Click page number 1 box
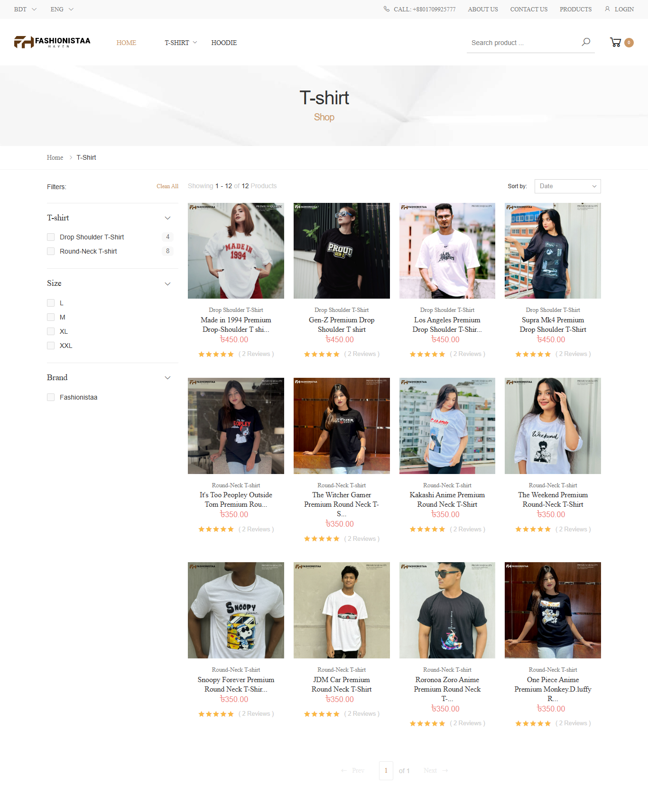The height and width of the screenshot is (812, 648). tap(386, 771)
